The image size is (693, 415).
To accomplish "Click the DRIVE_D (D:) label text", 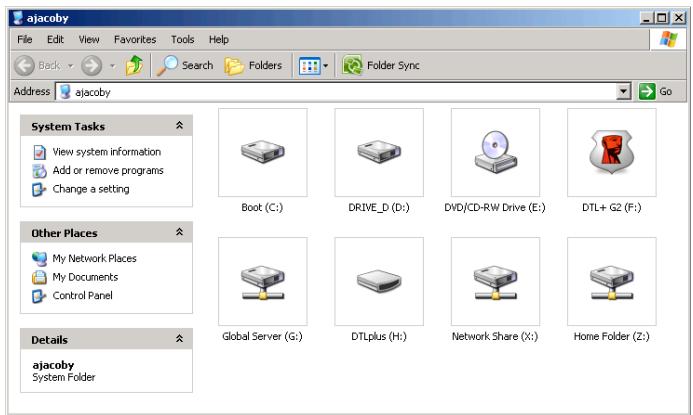I will pyautogui.click(x=379, y=207).
